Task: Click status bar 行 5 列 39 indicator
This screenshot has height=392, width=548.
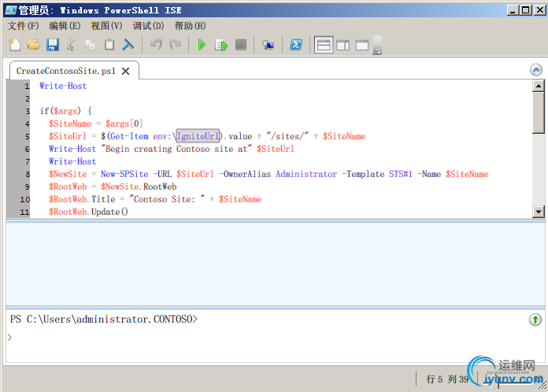Action: (447, 379)
